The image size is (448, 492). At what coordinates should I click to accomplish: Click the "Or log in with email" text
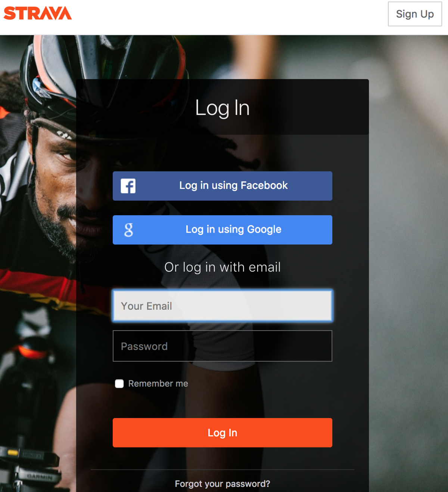click(223, 267)
